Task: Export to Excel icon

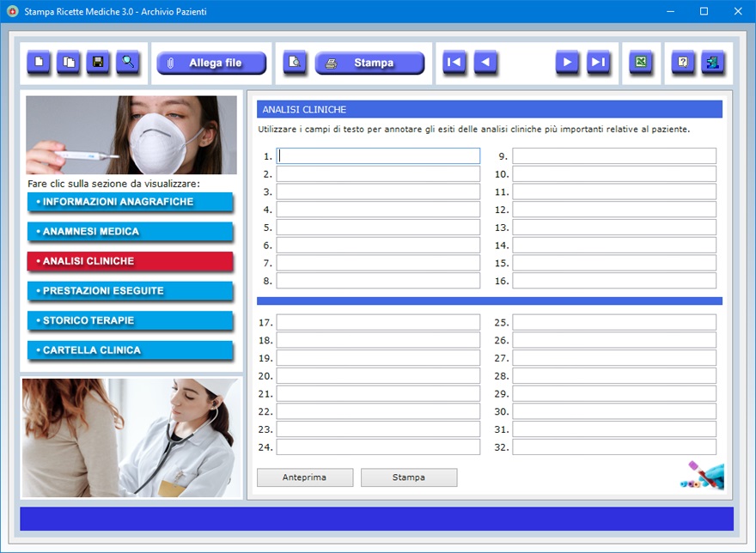Action: coord(641,62)
